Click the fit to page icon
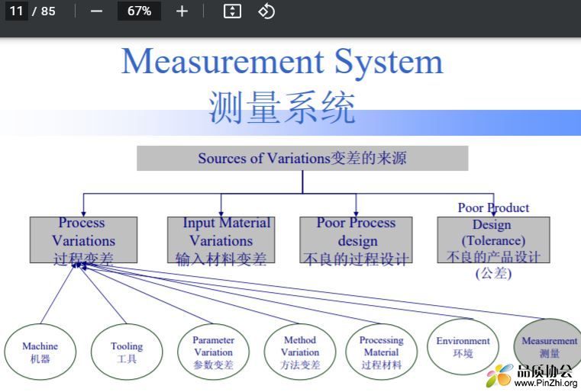 [x=232, y=11]
